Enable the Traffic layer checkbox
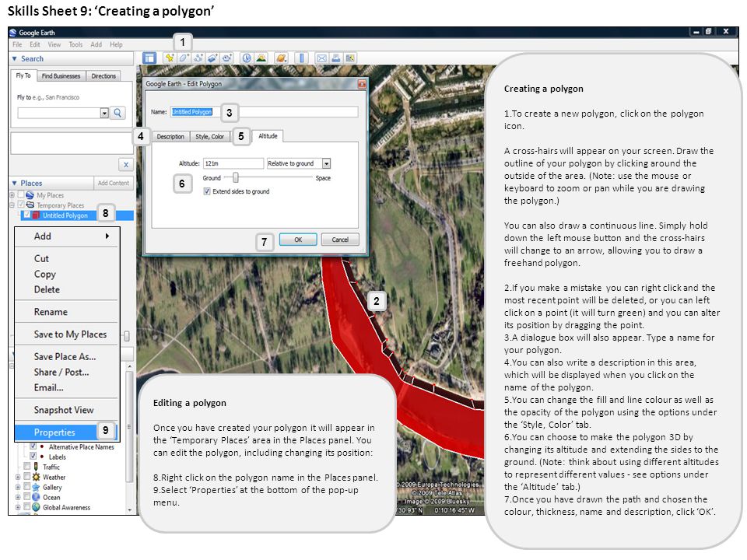 pos(26,467)
